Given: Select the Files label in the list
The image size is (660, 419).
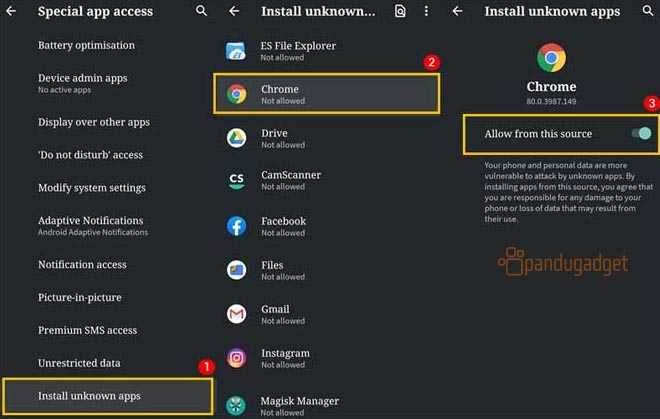Looking at the screenshot, I should (272, 265).
